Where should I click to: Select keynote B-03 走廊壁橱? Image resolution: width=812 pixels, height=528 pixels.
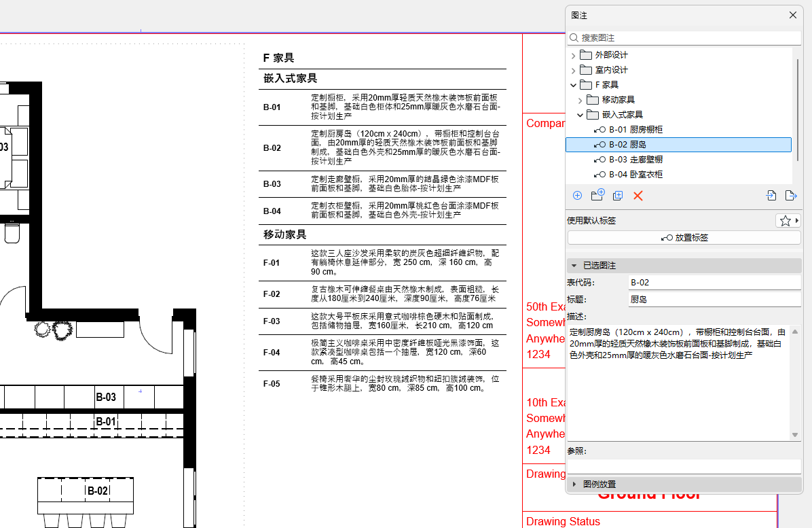click(680, 160)
